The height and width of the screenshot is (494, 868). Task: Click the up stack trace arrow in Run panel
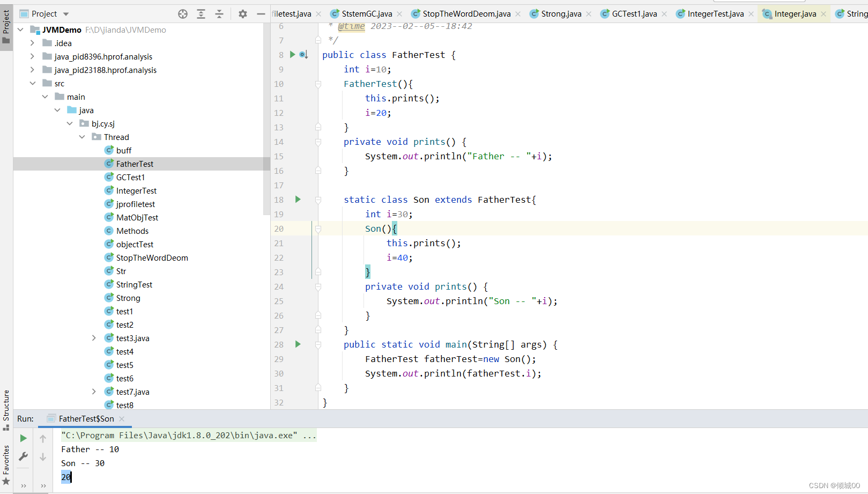43,438
